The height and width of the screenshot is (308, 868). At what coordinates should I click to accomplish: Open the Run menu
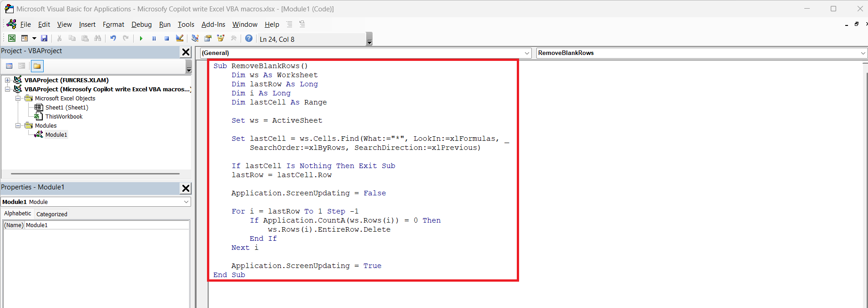(165, 25)
